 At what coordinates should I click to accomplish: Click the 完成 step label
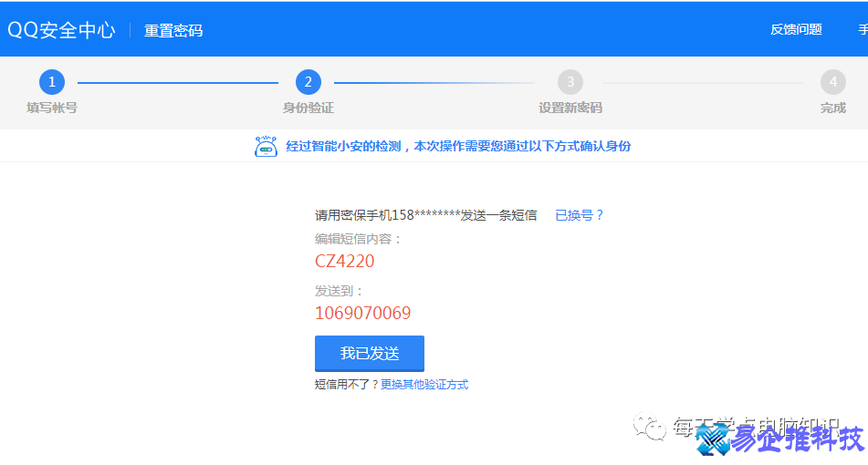[833, 108]
